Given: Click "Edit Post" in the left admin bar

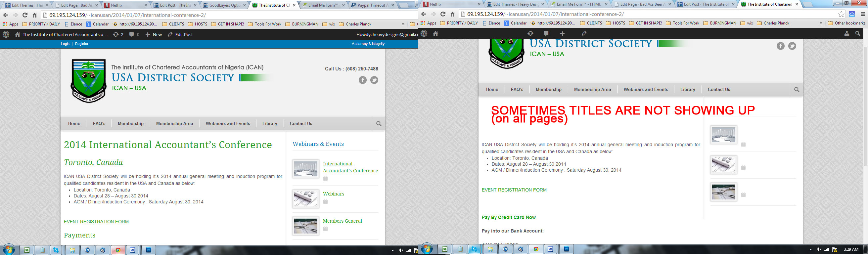Looking at the screenshot, I should 180,34.
